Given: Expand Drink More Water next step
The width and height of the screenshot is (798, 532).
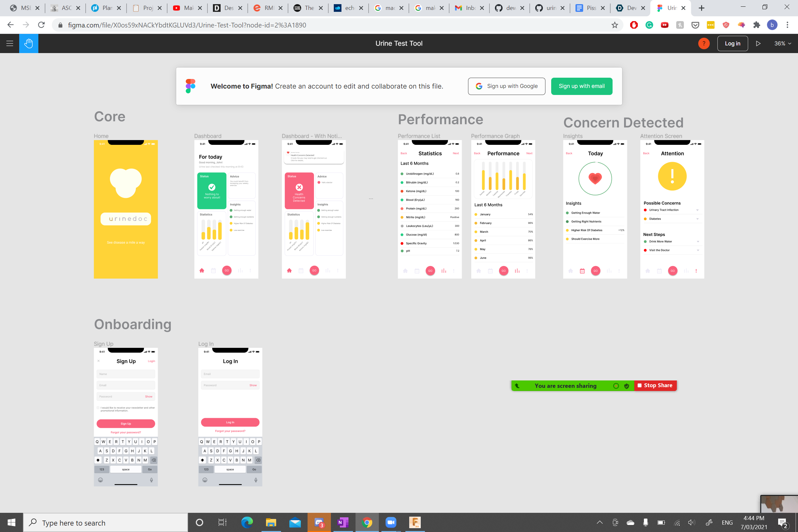Looking at the screenshot, I should 698,242.
